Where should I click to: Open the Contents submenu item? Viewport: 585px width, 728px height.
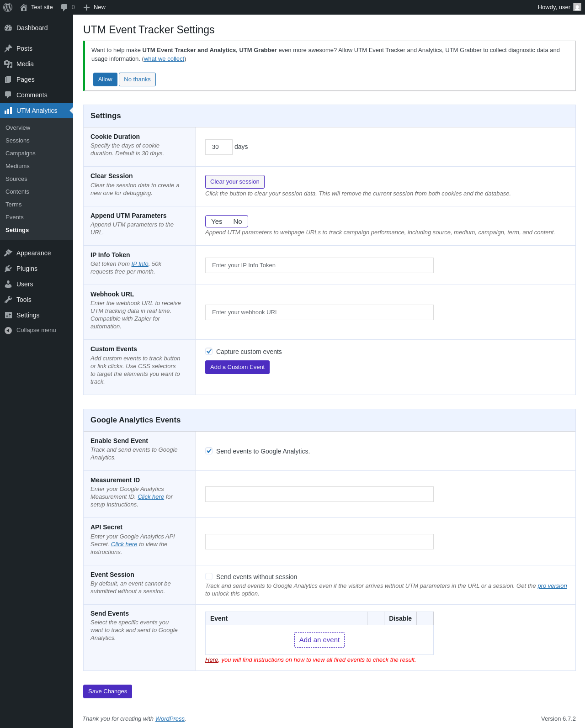click(17, 192)
